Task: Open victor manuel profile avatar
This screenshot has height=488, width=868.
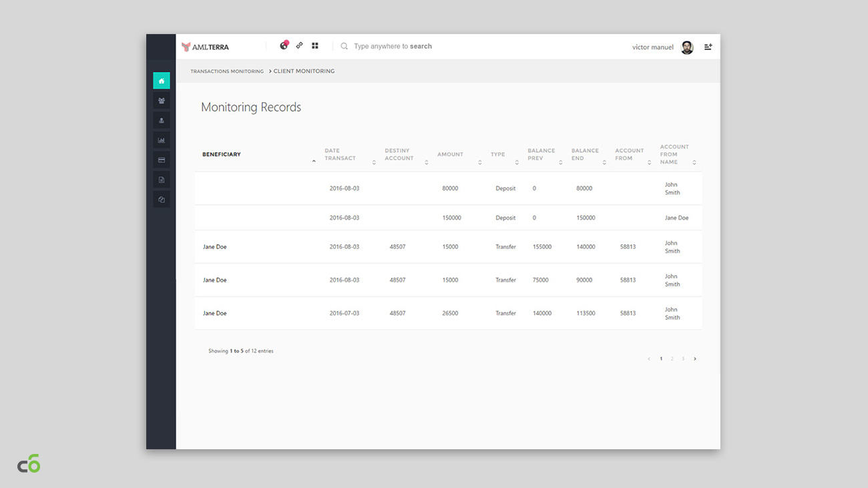Action: (x=687, y=47)
